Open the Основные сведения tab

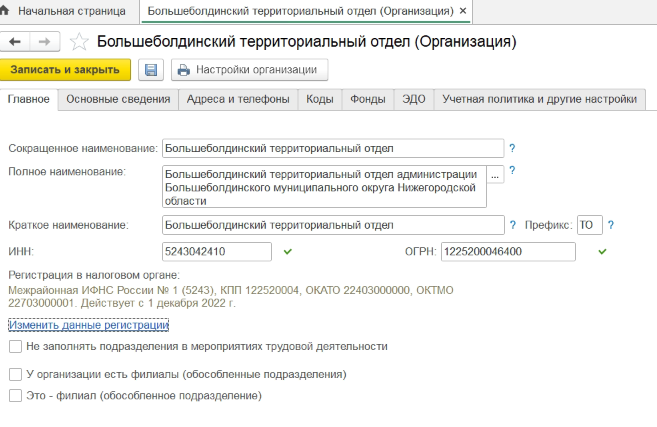(x=118, y=99)
